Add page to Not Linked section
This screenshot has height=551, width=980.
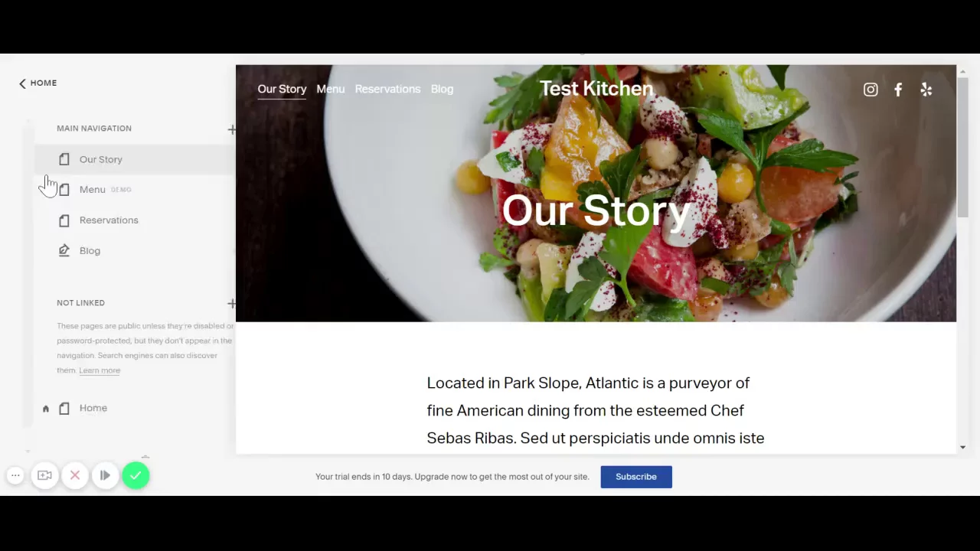231,304
